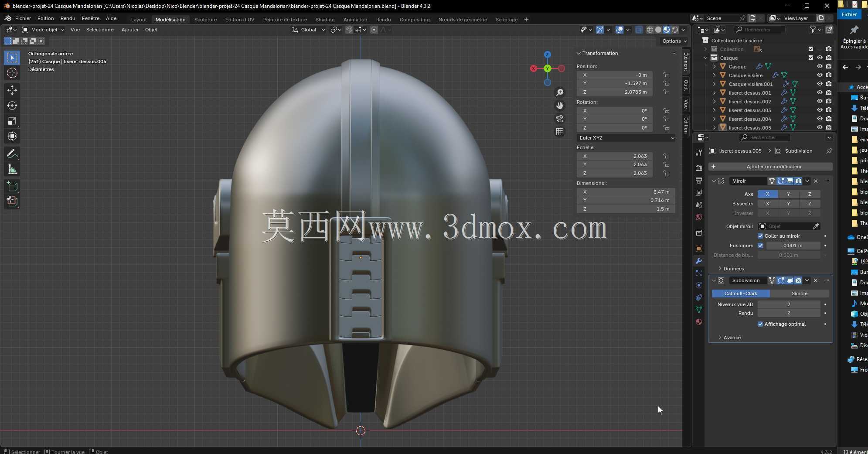Select Y axis for mirror Axe
This screenshot has height=454, width=868.
point(788,194)
